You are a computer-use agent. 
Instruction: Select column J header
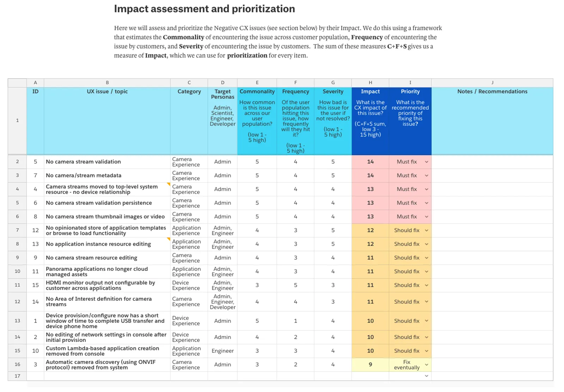click(x=492, y=83)
